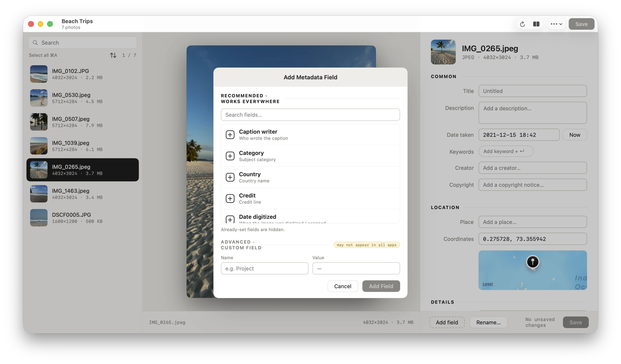Click the inspector IMG_0265 header thumbnail
Viewport: 621px width, 364px height.
tap(443, 52)
